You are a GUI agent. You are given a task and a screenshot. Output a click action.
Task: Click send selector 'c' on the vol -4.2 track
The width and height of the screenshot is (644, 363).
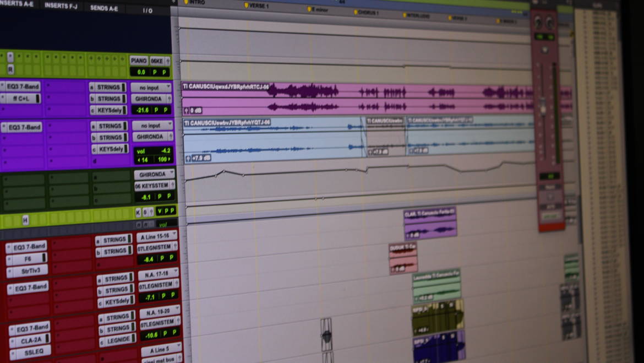point(94,150)
